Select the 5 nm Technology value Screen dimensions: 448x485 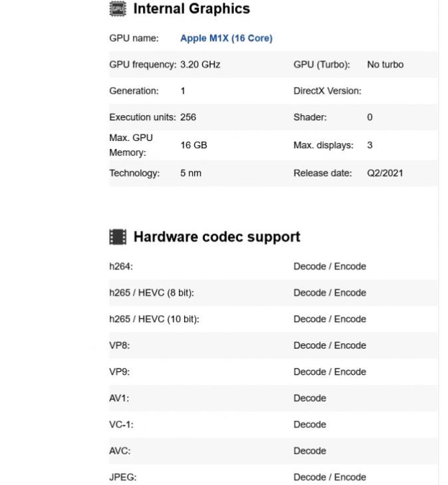(x=191, y=173)
